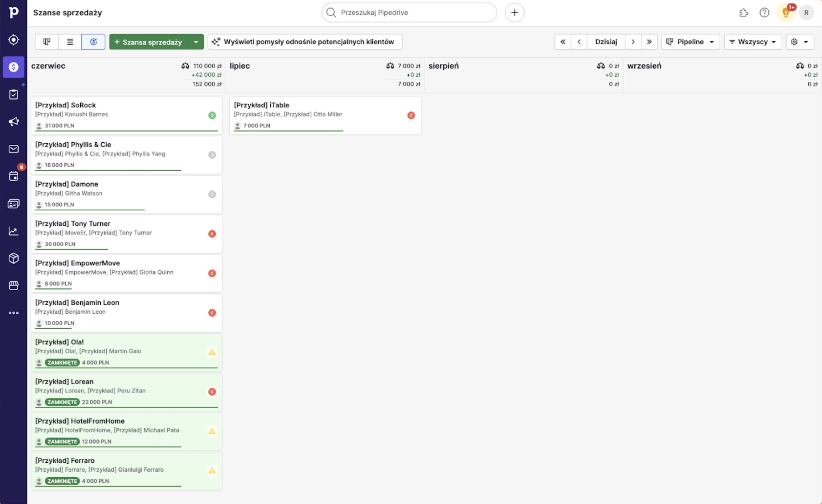Switch to list view
The width and height of the screenshot is (822, 504).
[x=70, y=42]
